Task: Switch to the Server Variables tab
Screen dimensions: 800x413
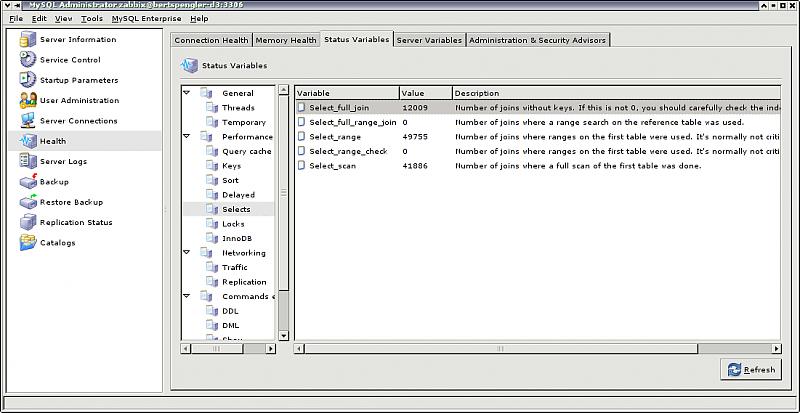Action: [429, 40]
